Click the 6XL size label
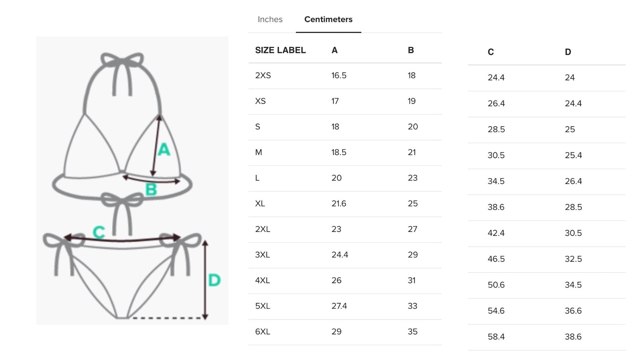644x362 pixels. click(263, 332)
